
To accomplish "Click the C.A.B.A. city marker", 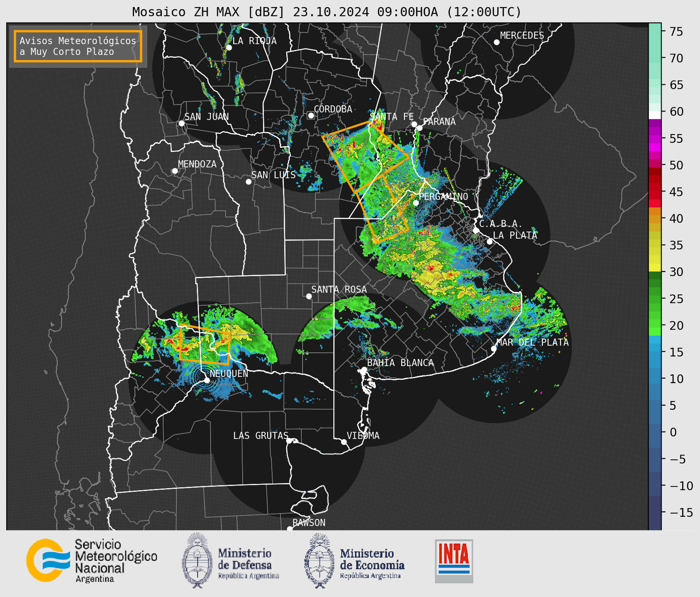I will coord(476,230).
